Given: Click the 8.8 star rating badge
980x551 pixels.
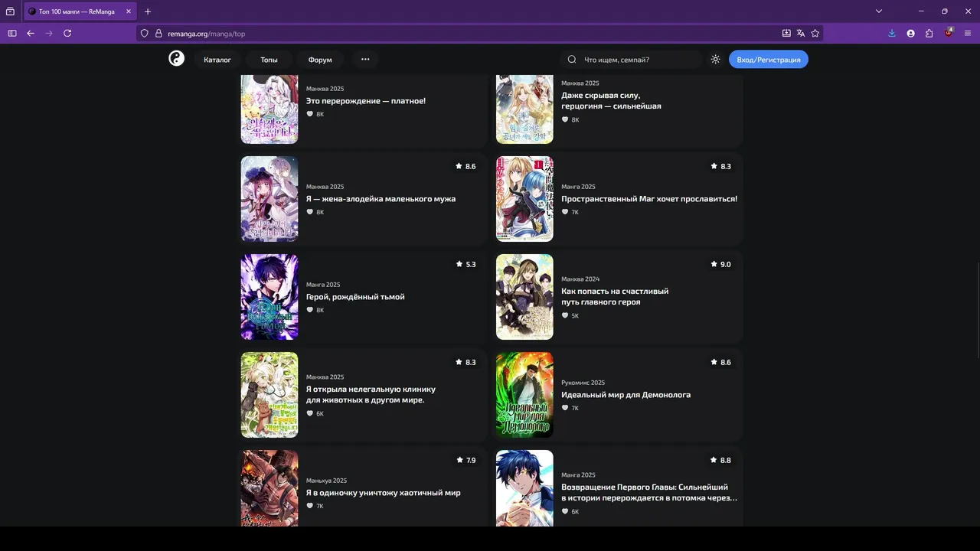Looking at the screenshot, I should [x=720, y=461].
